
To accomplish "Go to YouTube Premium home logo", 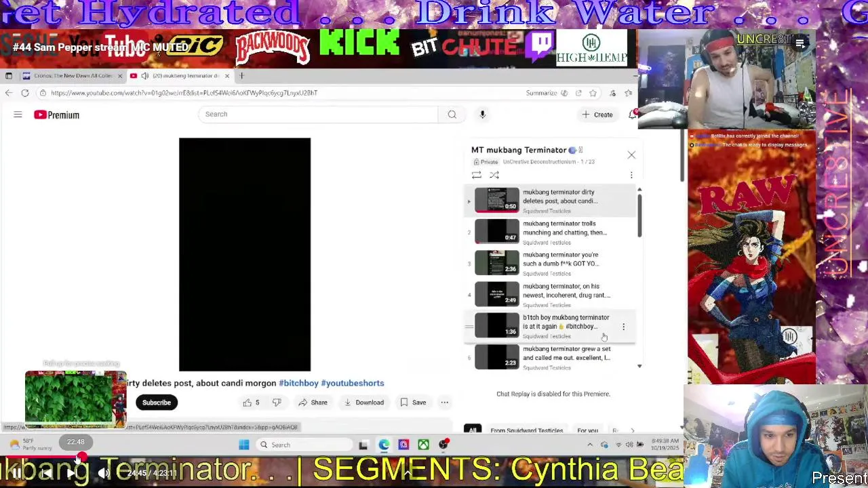I will click(57, 115).
